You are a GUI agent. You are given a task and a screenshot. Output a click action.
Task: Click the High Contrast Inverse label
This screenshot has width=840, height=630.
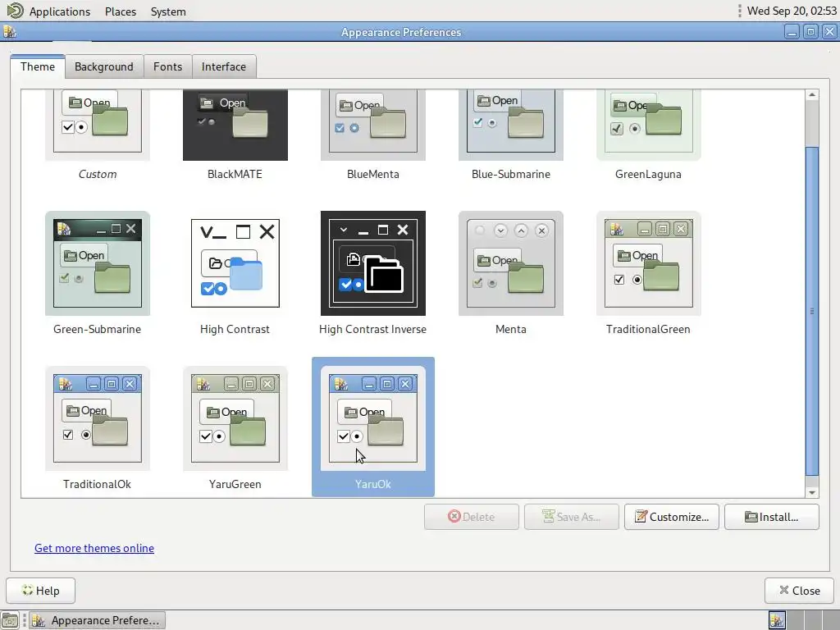tap(373, 329)
